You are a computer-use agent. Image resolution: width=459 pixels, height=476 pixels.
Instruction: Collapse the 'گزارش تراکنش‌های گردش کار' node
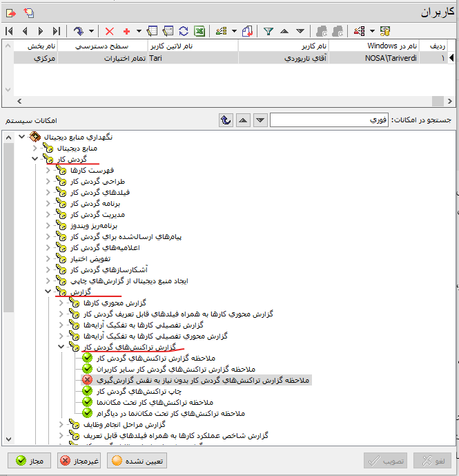[x=61, y=347]
